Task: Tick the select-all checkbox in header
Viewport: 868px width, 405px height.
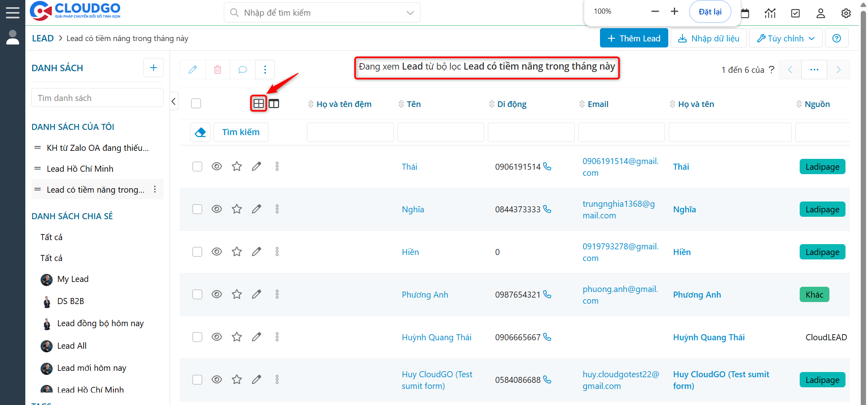Action: pos(196,104)
